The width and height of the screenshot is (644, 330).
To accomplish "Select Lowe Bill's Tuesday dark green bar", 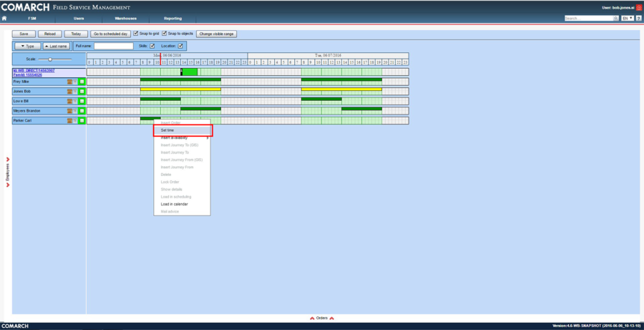I will tap(321, 99).
